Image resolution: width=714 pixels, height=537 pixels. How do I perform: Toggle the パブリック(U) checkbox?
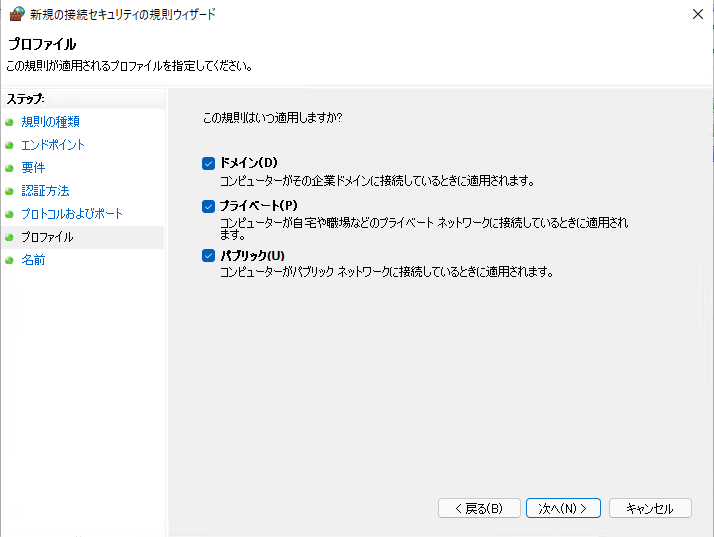tap(208, 256)
